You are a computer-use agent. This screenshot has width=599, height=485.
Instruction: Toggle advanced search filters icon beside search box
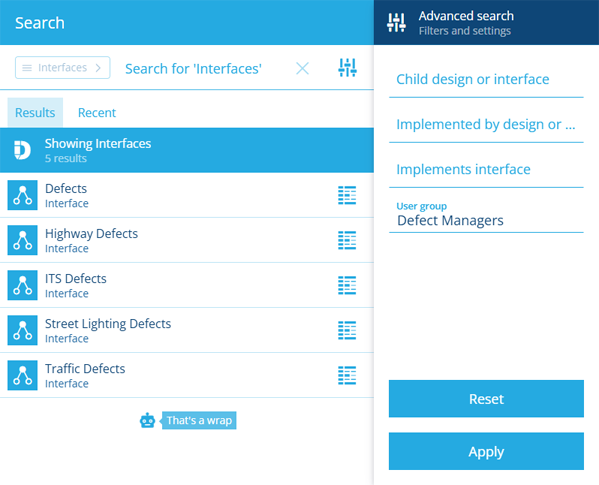[347, 68]
